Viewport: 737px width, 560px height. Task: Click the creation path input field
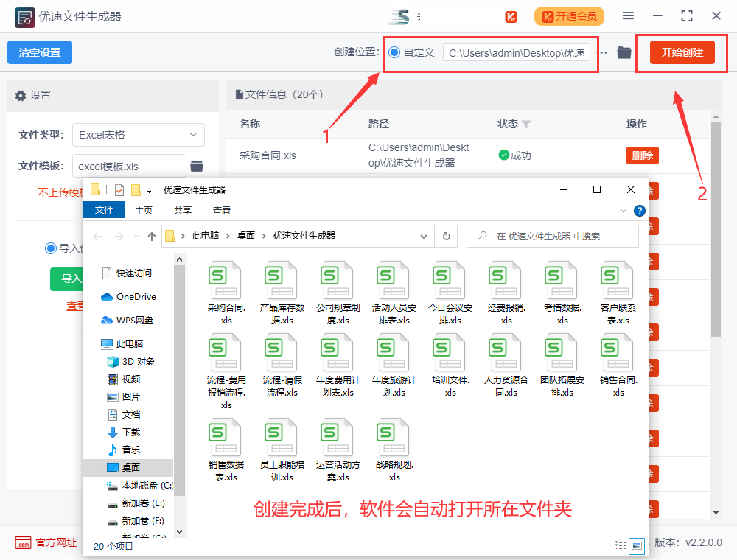(x=516, y=52)
